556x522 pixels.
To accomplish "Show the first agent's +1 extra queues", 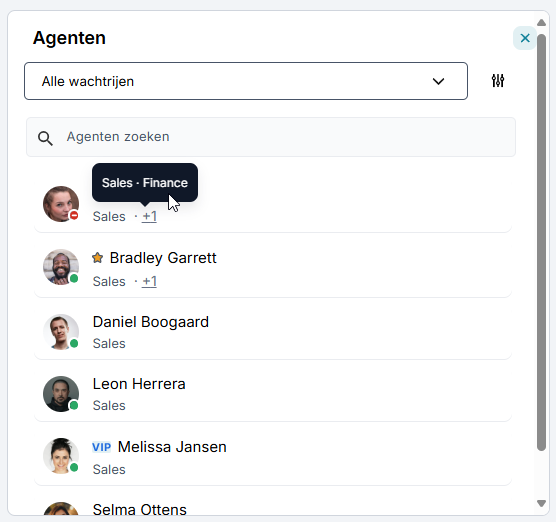I will tap(149, 216).
